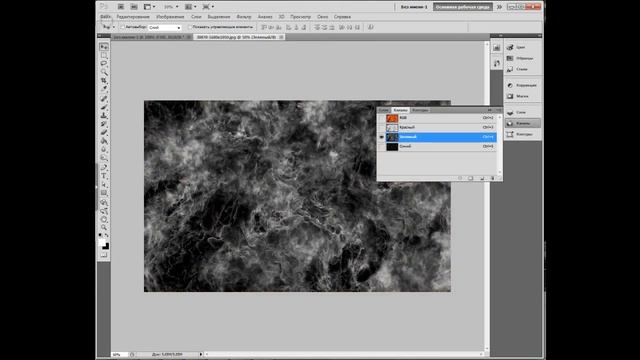Enable the Показать управляющие элементы checkbox
Image resolution: width=640 pixels, height=360 pixels.
coord(190,27)
